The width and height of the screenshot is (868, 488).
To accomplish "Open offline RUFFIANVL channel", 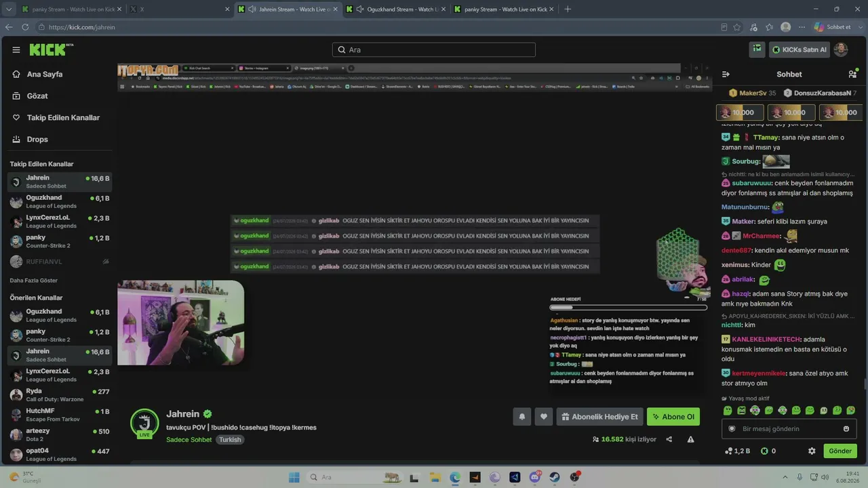I will (59, 262).
